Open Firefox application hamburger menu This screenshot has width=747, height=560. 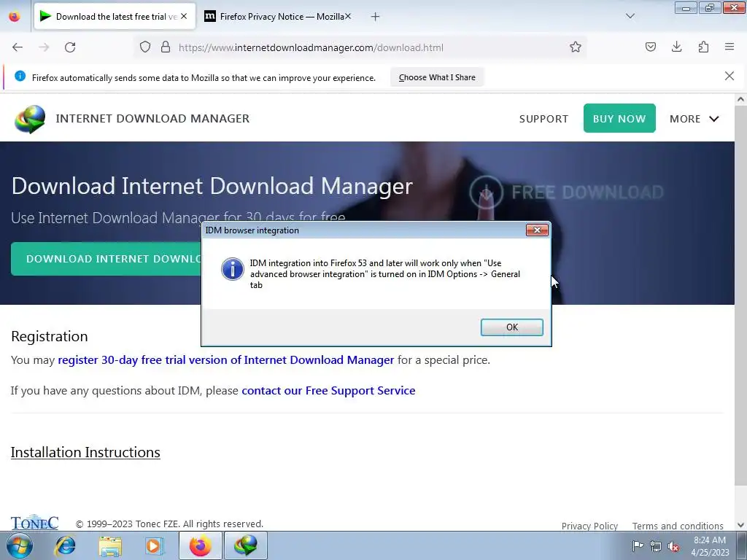pyautogui.click(x=729, y=47)
